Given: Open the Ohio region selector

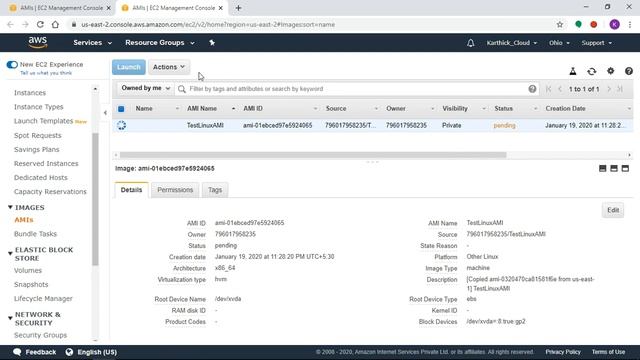Looking at the screenshot, I should click(x=559, y=43).
